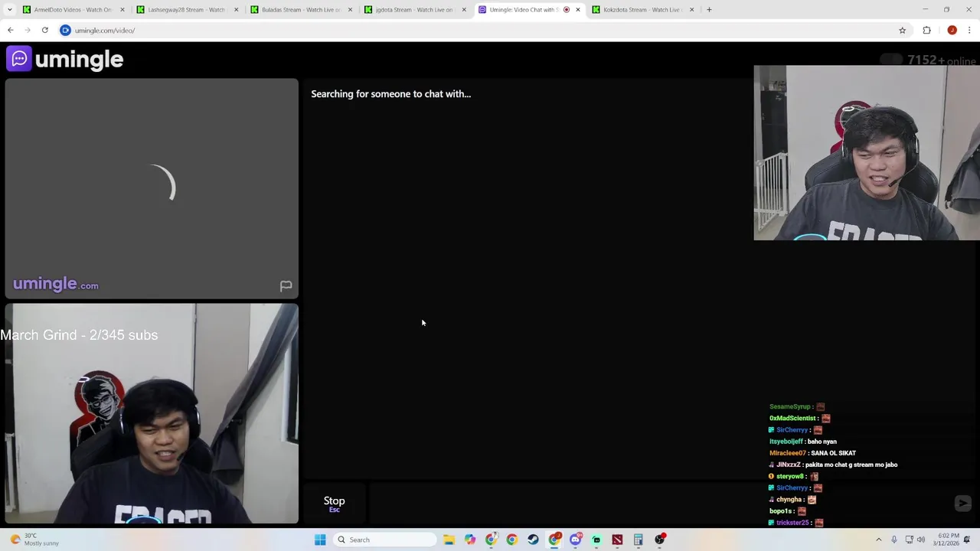Open a new browser tab

709,10
